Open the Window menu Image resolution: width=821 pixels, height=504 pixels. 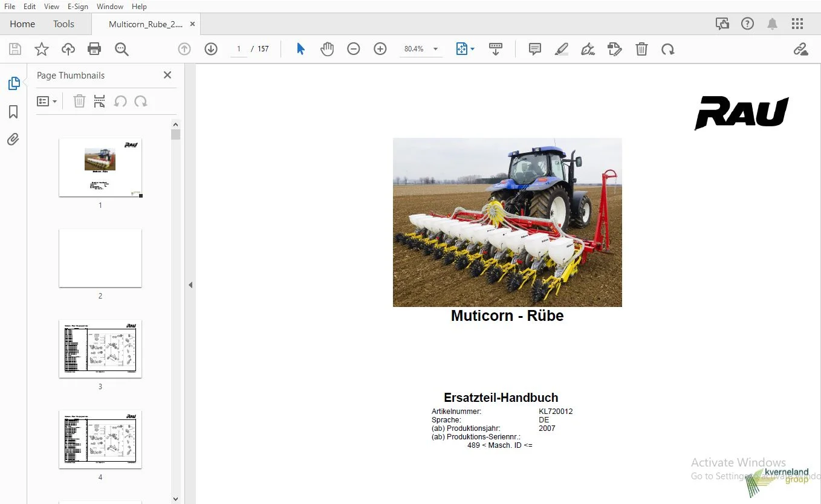110,7
